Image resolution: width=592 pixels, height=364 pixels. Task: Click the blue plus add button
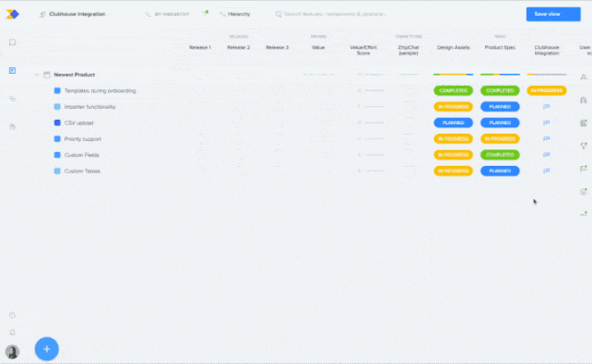pyautogui.click(x=47, y=349)
